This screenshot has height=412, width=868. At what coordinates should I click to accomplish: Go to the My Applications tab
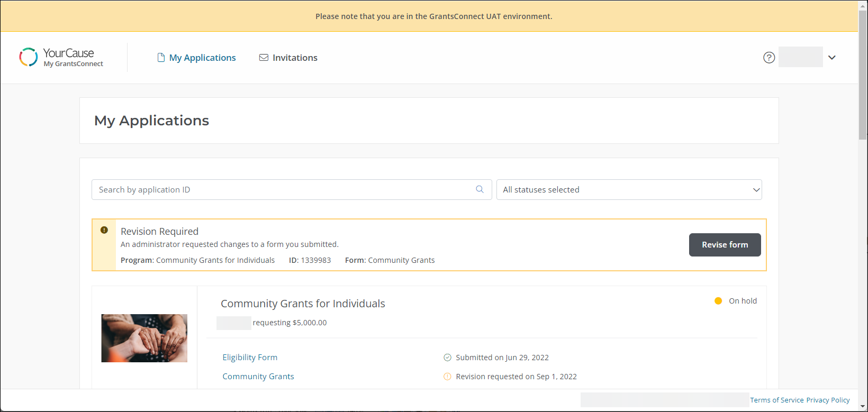(x=202, y=58)
